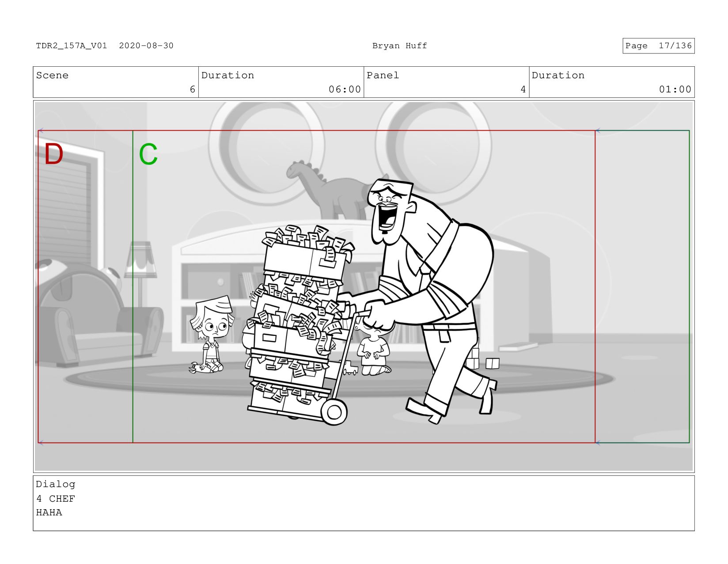
Task: Click the panel duration 01:00
Action: pos(675,89)
